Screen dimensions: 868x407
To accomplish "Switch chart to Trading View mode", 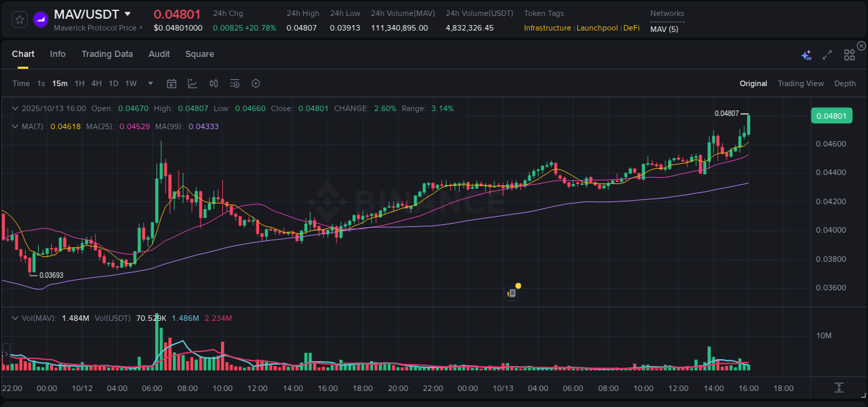I will pos(801,83).
